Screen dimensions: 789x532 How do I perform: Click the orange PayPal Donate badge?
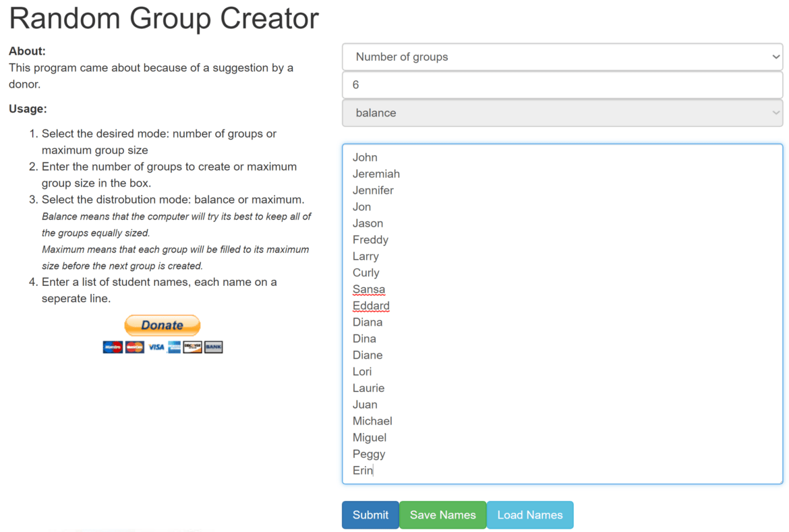[162, 325]
